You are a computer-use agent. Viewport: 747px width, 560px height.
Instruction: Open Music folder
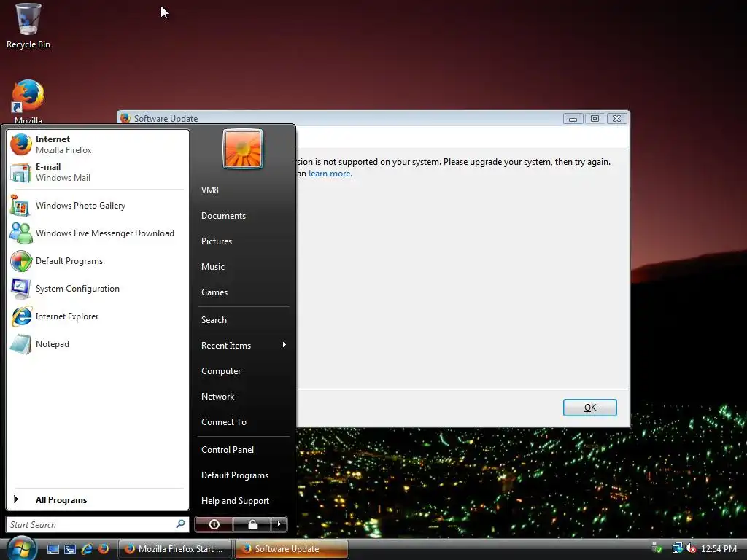(243, 267)
